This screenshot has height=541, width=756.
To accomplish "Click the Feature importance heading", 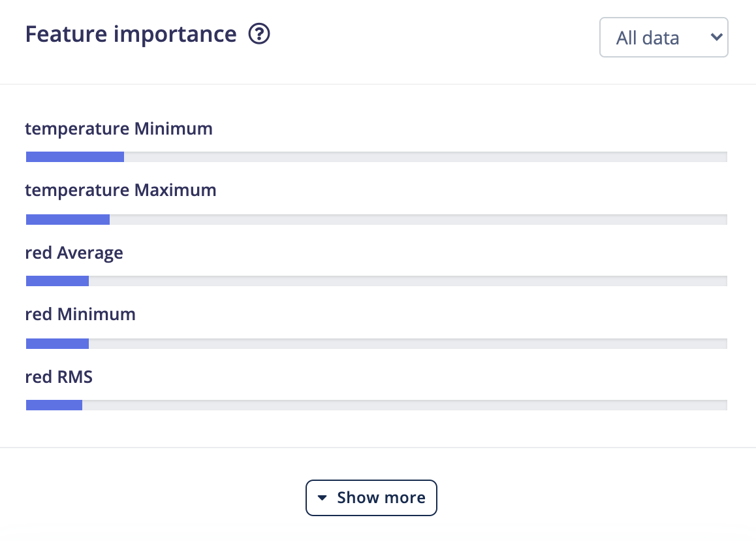I will (131, 34).
